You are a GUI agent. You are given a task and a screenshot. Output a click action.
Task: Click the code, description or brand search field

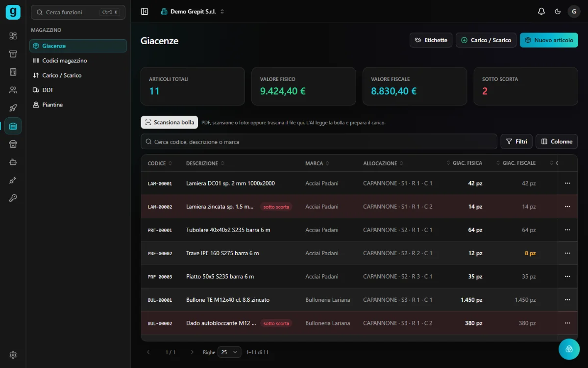pos(319,141)
